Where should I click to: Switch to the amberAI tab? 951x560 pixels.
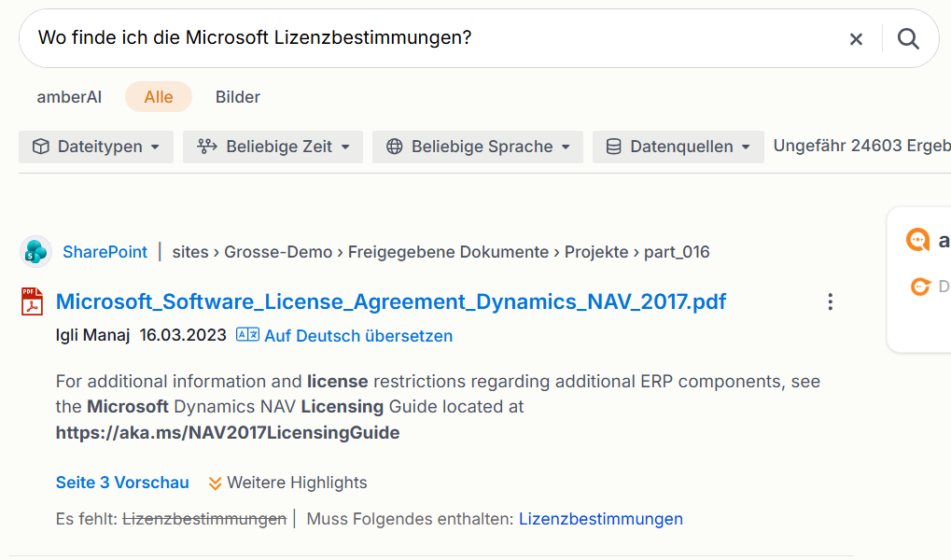coord(69,97)
